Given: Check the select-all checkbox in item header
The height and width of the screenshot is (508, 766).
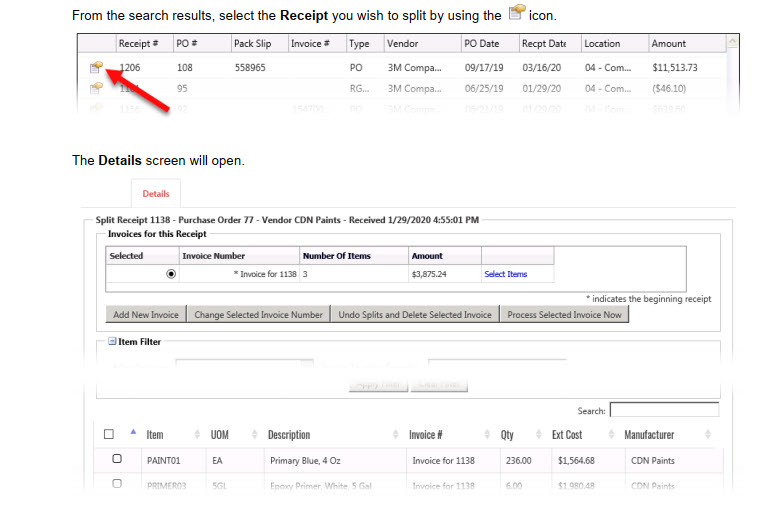Looking at the screenshot, I should tap(109, 435).
